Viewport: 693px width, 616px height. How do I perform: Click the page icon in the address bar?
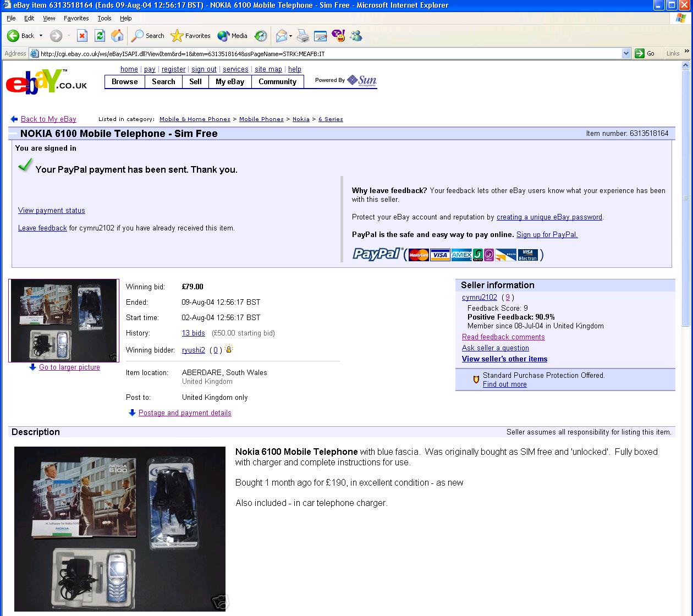click(x=34, y=53)
